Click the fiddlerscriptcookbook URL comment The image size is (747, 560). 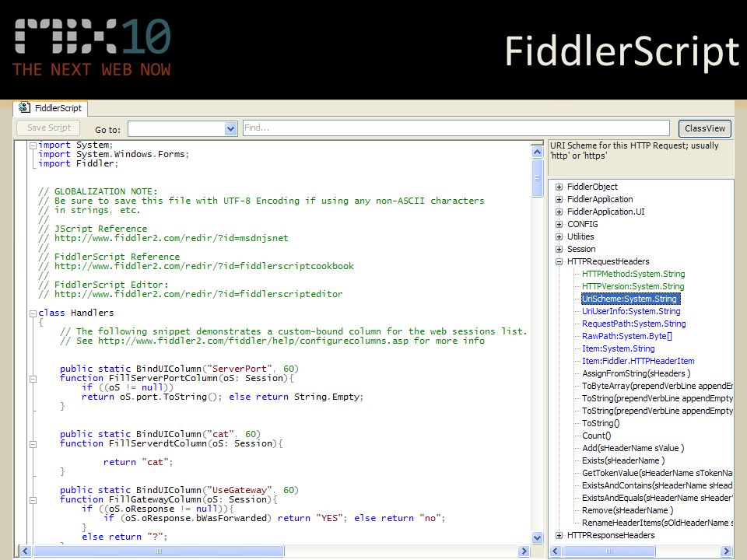click(x=204, y=266)
